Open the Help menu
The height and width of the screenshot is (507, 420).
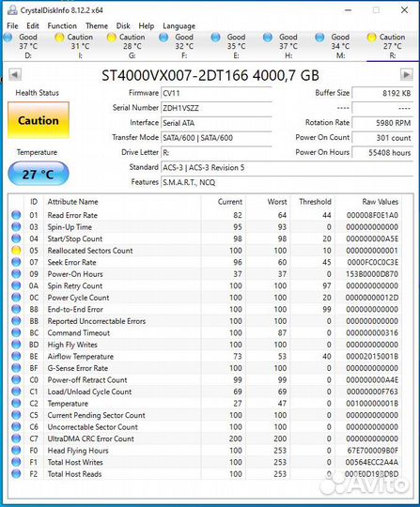(147, 26)
